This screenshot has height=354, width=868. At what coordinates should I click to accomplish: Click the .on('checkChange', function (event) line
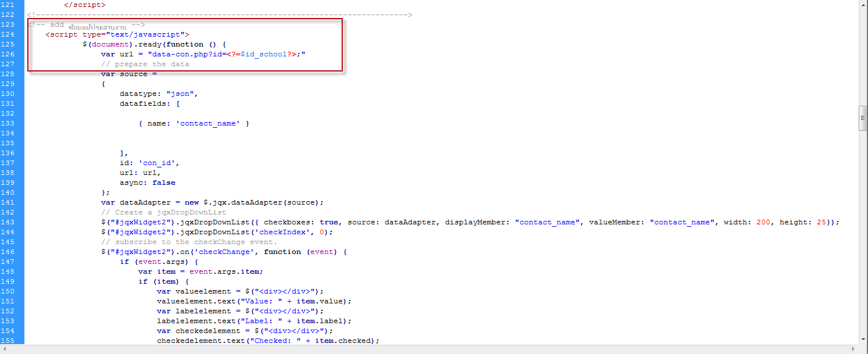point(224,252)
